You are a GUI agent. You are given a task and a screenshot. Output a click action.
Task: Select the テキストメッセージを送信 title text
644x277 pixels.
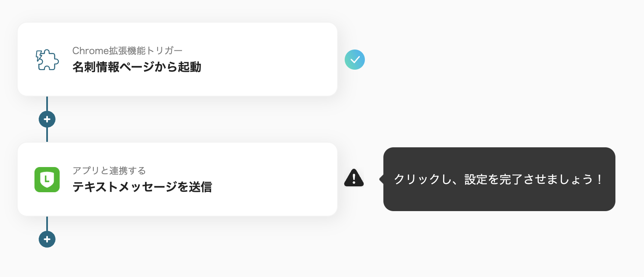pos(142,187)
